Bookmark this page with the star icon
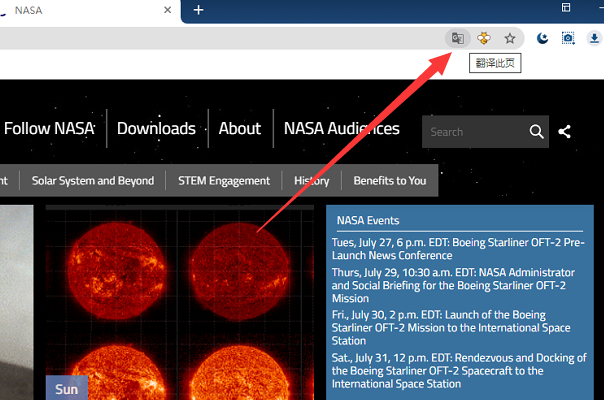This screenshot has width=604, height=400. 510,38
